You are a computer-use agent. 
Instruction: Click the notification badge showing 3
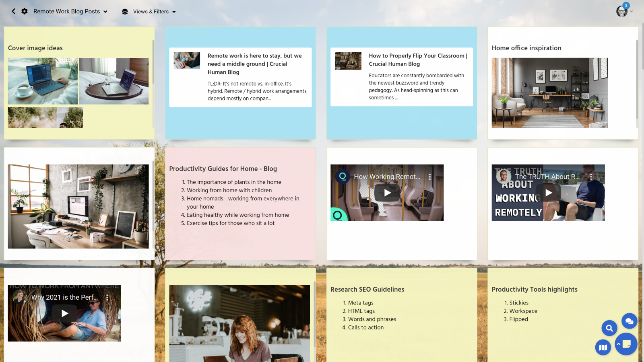coord(626,6)
